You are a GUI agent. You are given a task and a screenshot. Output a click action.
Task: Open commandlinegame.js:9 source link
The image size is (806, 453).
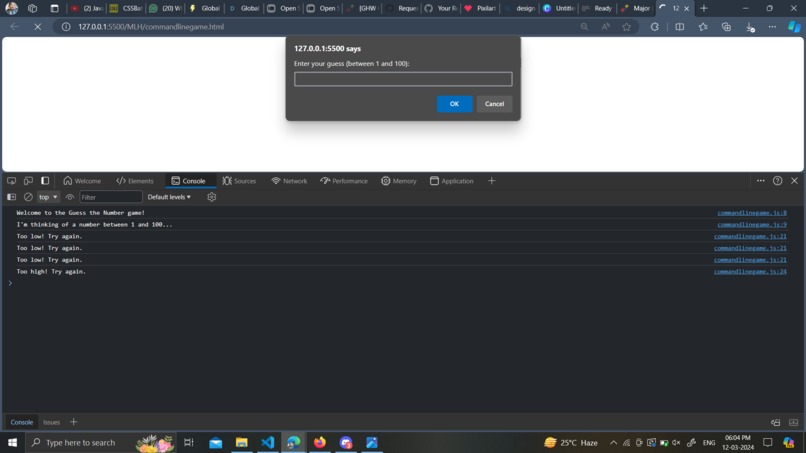pos(752,225)
